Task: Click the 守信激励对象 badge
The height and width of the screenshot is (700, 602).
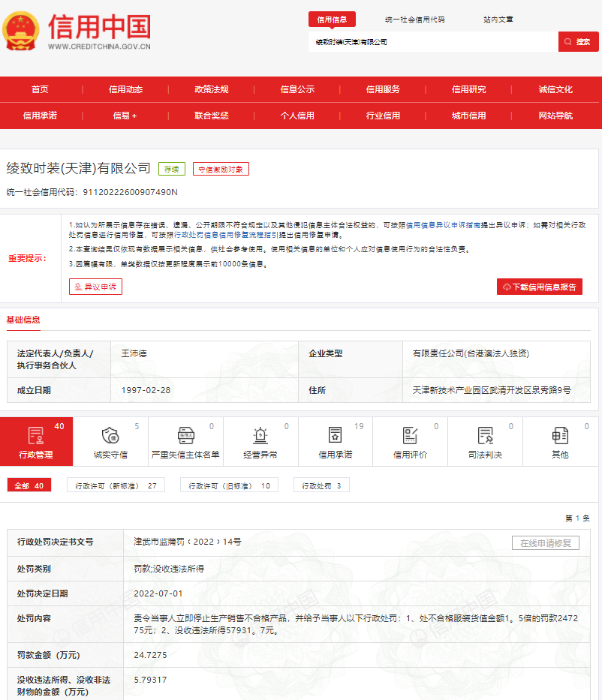Action: (x=221, y=170)
